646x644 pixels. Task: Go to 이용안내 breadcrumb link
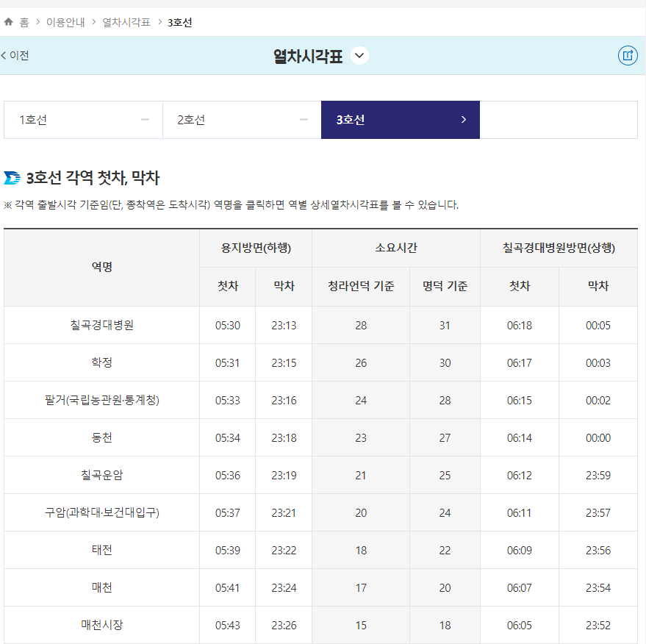pos(65,22)
